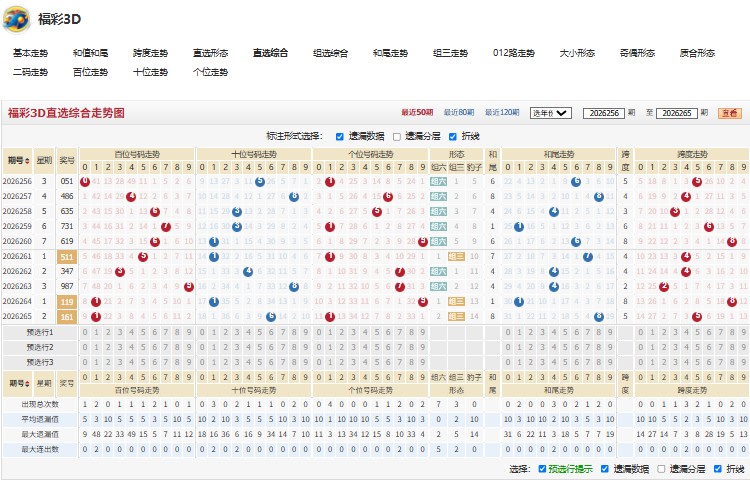Toggle bottom 遗漏数据 checkbox

click(x=605, y=469)
